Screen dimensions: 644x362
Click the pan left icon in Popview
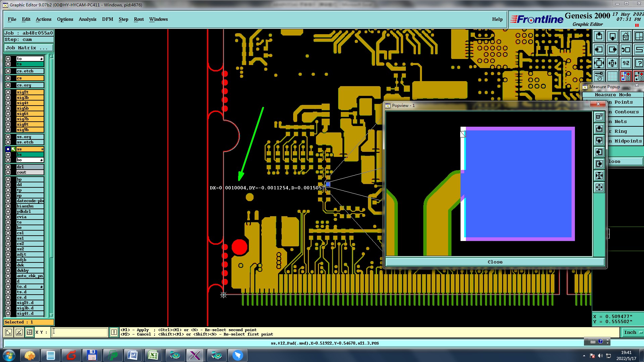pyautogui.click(x=599, y=152)
